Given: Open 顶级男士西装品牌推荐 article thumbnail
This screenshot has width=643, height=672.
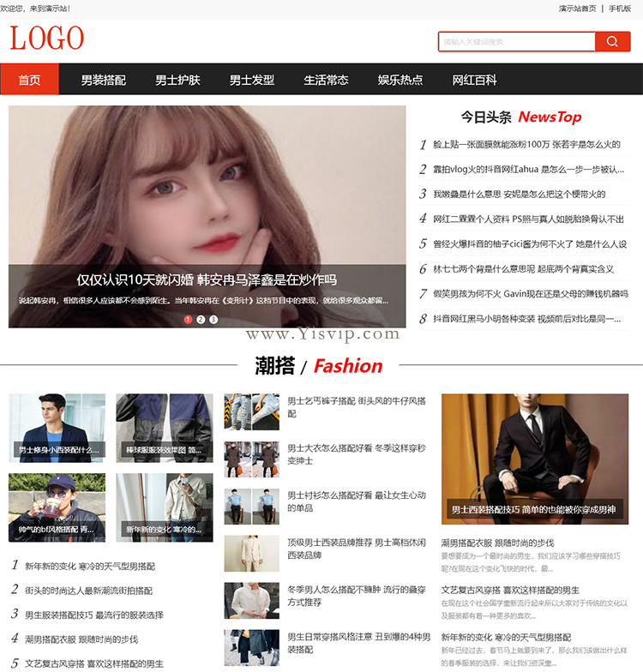Looking at the screenshot, I should tap(252, 553).
